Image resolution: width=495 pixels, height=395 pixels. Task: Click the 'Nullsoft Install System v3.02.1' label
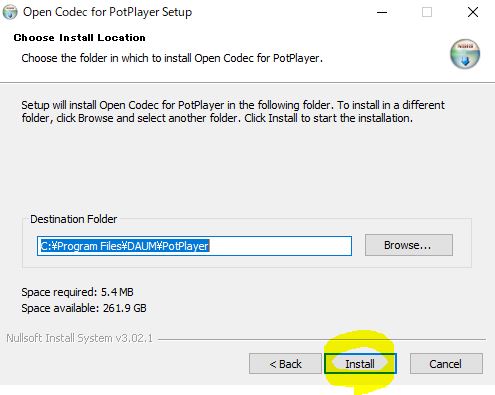click(80, 338)
